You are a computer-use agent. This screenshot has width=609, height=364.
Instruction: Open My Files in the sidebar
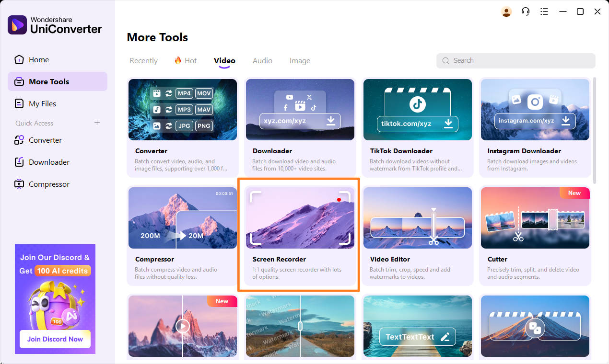click(58, 103)
